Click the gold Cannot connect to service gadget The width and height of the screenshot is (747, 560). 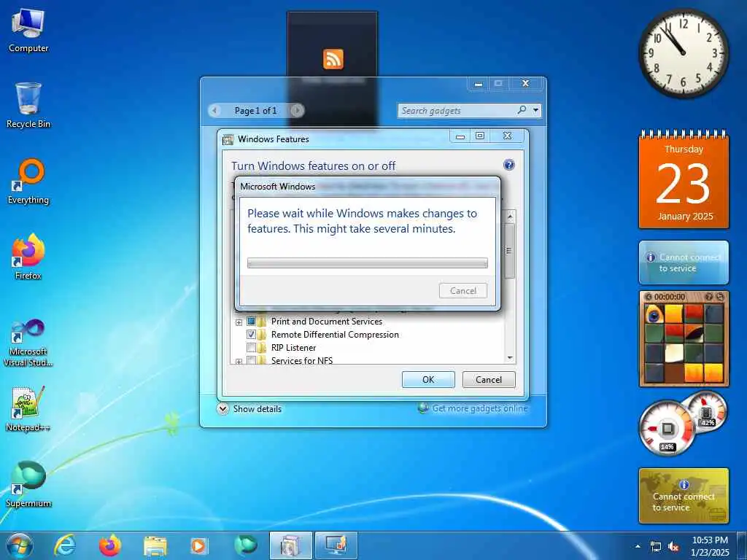tap(684, 496)
